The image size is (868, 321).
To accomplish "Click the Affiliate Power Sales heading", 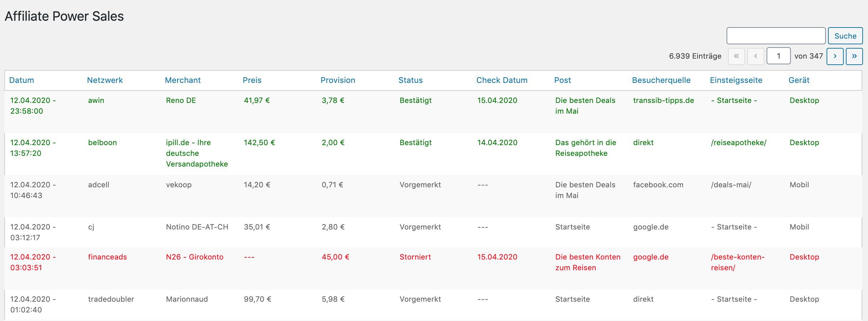I will tap(64, 16).
